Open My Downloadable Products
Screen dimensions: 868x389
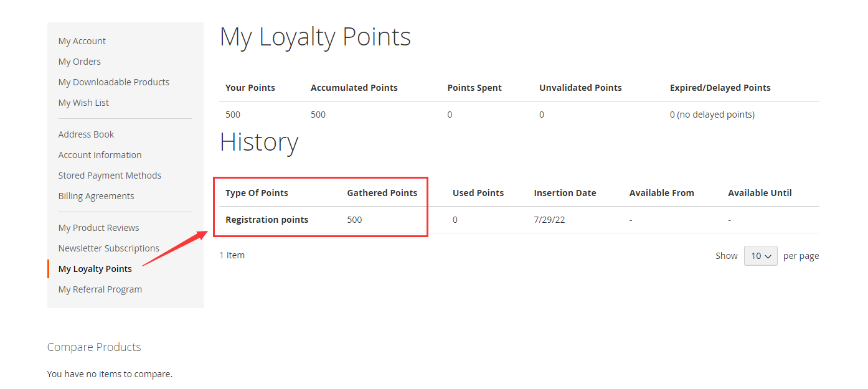click(x=114, y=82)
